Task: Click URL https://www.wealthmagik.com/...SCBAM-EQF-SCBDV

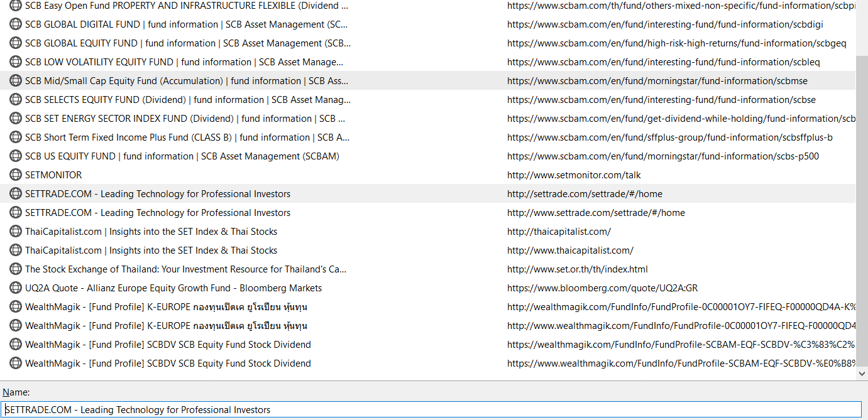Action: [x=681, y=363]
